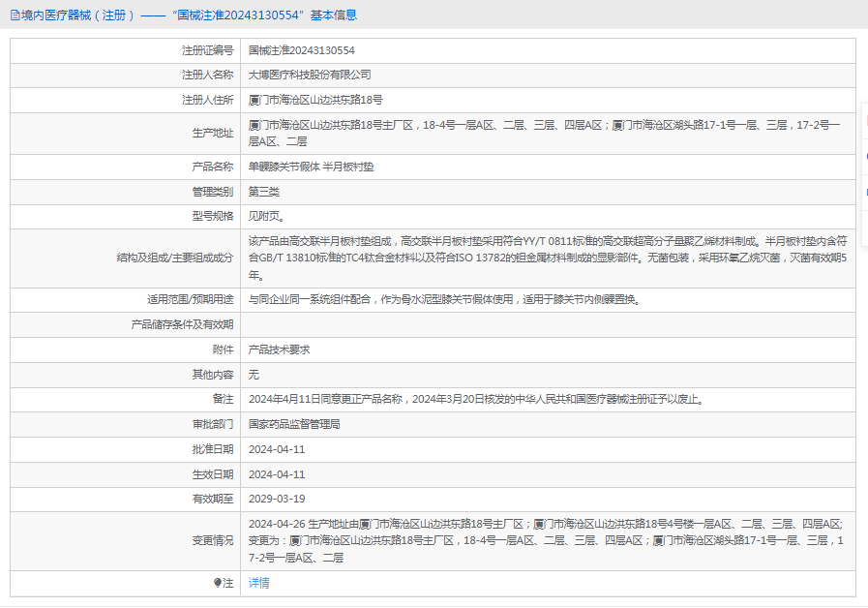Click the 见附页。 value

(267, 216)
